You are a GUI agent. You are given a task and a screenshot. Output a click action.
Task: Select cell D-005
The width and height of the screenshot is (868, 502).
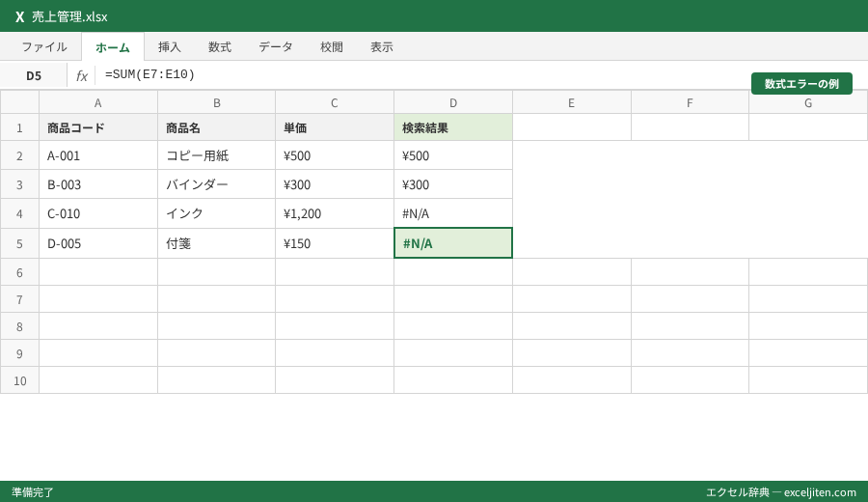click(98, 243)
